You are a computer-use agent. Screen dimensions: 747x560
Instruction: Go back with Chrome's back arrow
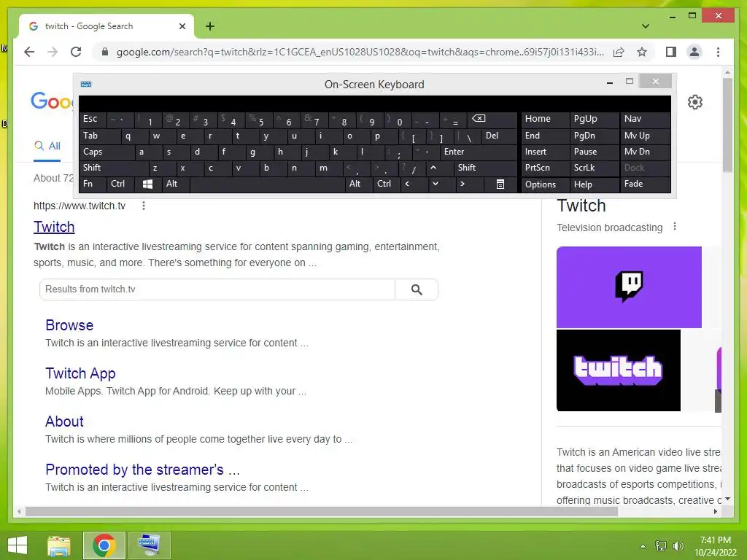pyautogui.click(x=29, y=52)
